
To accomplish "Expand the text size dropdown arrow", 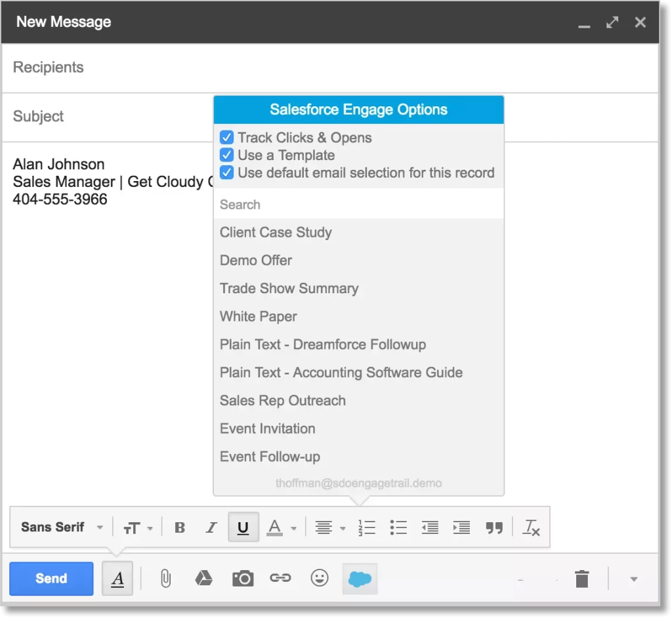I will pos(150,528).
